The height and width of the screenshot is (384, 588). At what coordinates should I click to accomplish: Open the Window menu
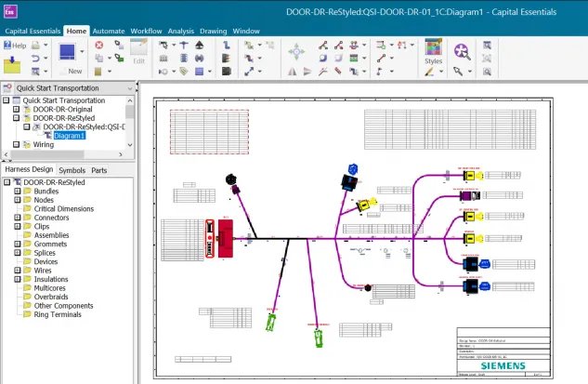(246, 32)
